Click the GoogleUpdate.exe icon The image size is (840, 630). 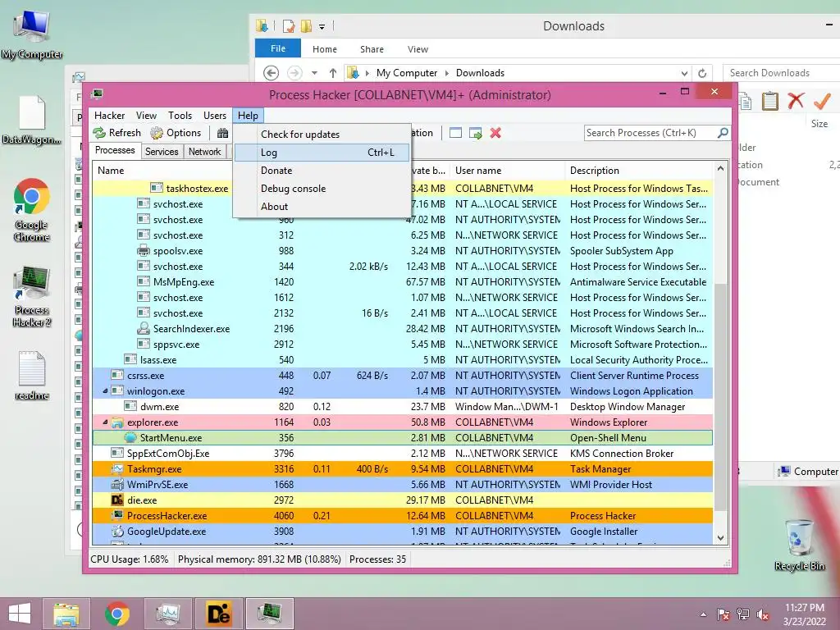click(117, 532)
